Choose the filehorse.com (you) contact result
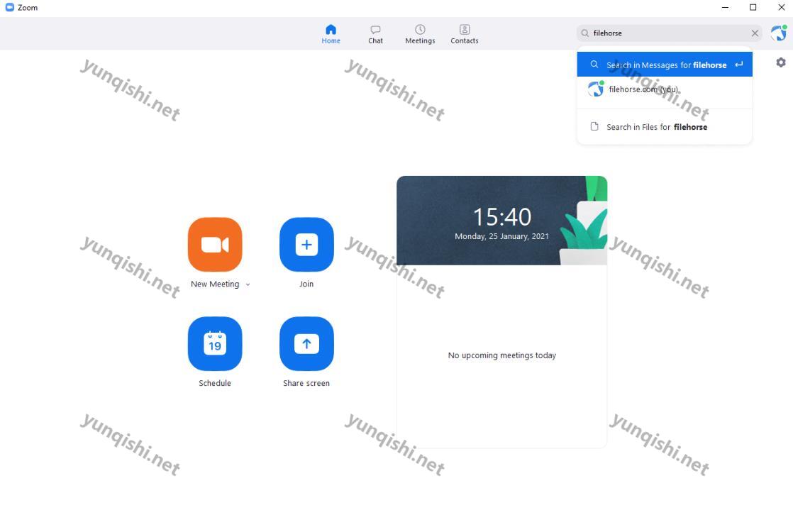The height and width of the screenshot is (532, 793). (x=665, y=89)
